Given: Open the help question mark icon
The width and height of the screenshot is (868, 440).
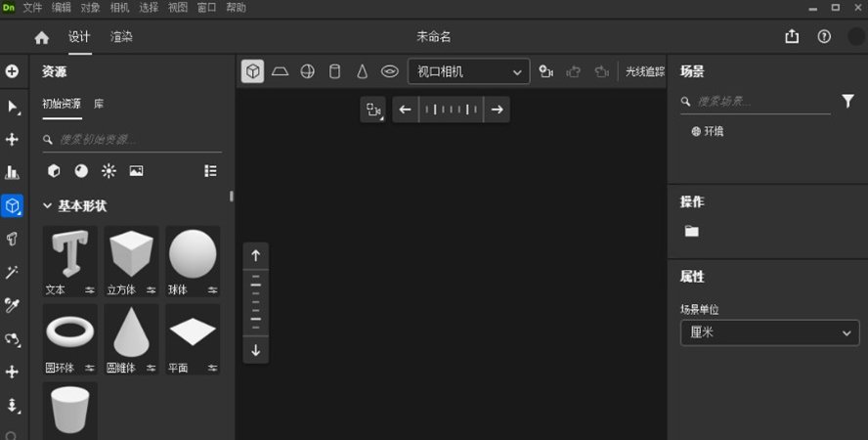Looking at the screenshot, I should [x=824, y=36].
